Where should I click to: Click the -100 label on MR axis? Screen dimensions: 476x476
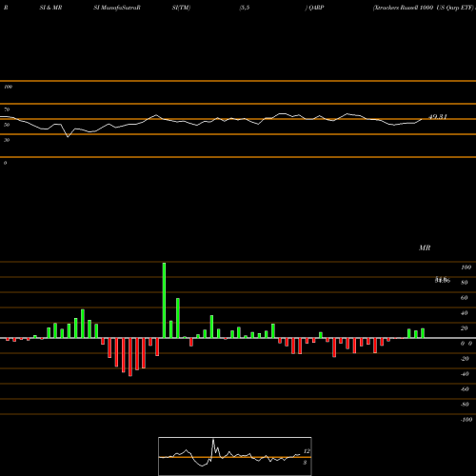(x=466, y=420)
